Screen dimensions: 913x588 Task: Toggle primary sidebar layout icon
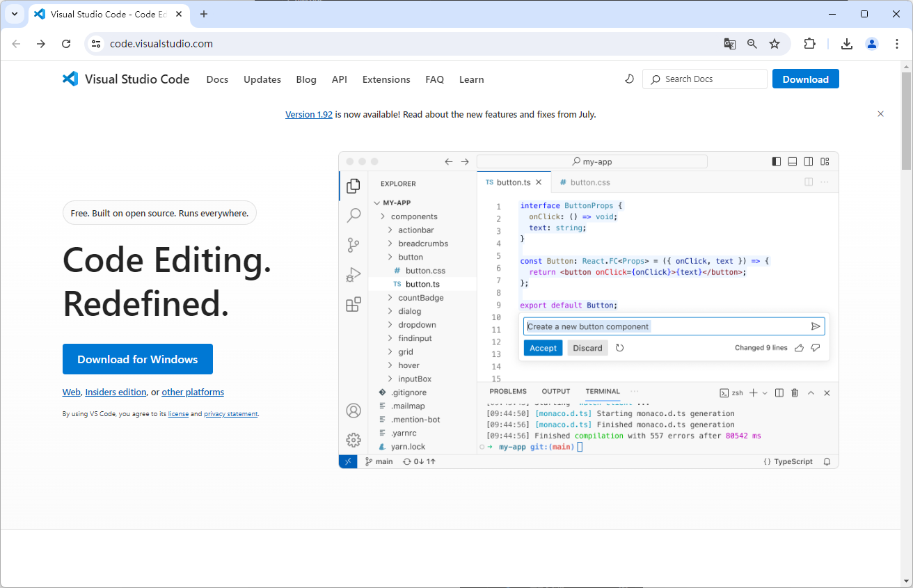pos(777,161)
